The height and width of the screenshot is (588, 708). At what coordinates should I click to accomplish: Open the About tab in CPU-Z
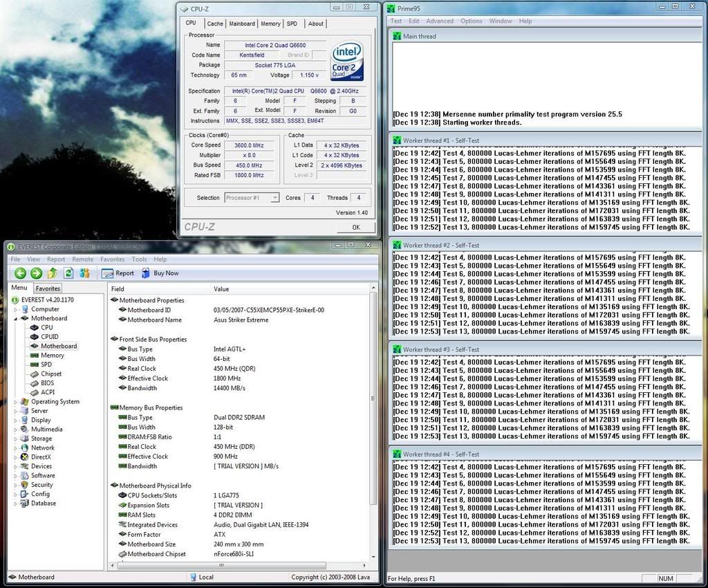point(315,24)
